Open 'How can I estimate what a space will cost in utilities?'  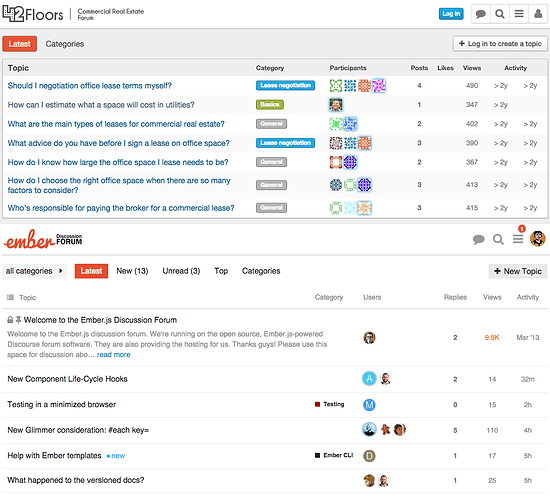point(101,105)
